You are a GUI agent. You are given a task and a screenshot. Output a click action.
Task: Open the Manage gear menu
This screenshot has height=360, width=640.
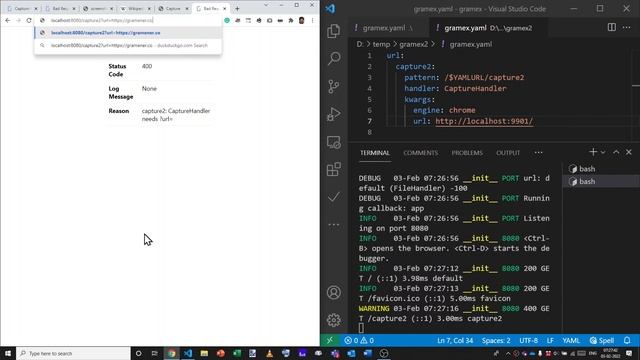pos(333,320)
